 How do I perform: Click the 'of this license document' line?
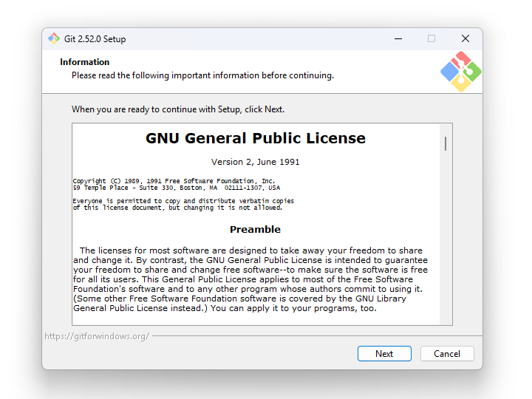(177, 208)
